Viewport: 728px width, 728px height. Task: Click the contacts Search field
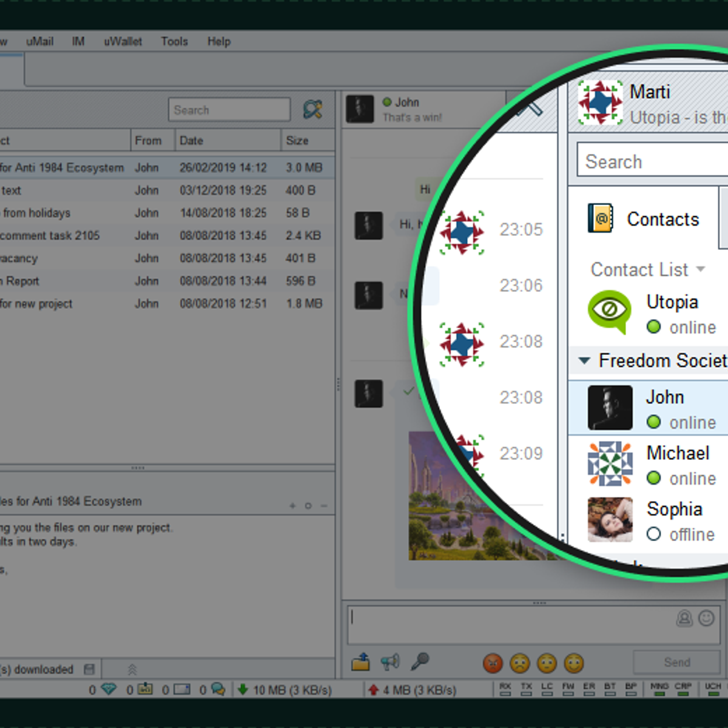click(652, 162)
